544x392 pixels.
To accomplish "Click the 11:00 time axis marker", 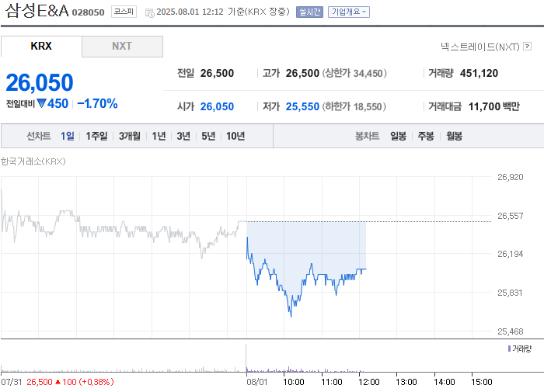I will coord(332,382).
